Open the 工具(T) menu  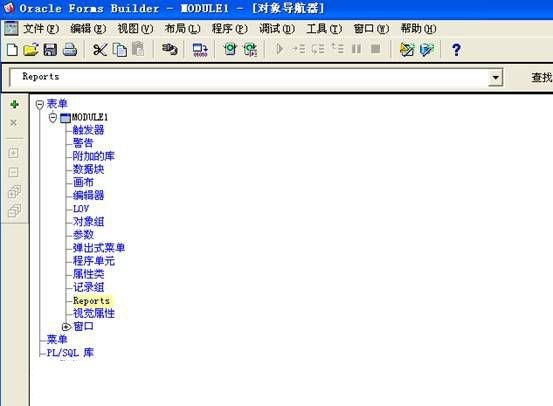click(324, 29)
